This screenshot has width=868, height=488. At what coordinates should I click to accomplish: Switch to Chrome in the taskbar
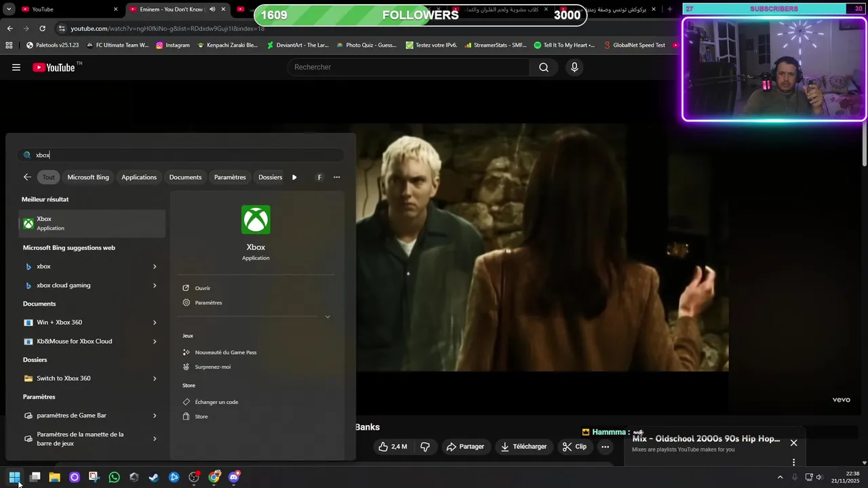[214, 477]
